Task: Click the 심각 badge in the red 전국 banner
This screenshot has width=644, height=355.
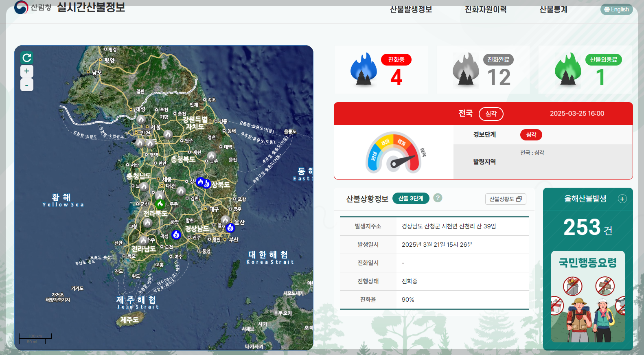Action: pos(491,114)
